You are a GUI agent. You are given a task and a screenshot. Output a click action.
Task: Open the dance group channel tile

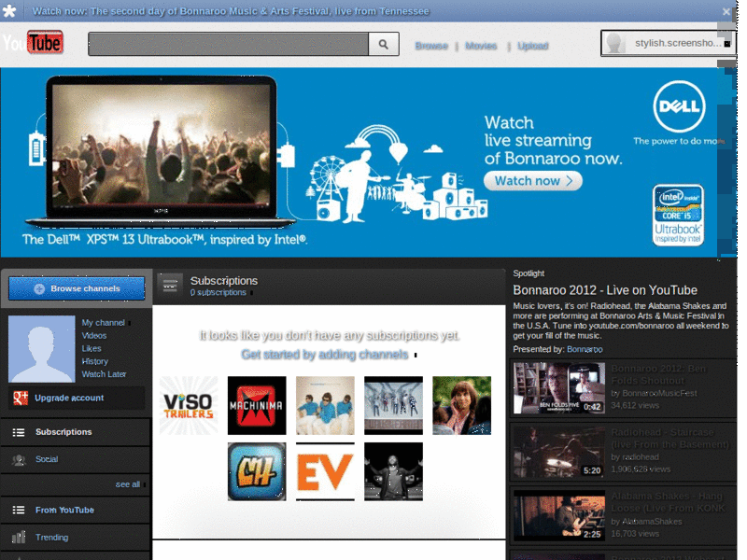[393, 406]
